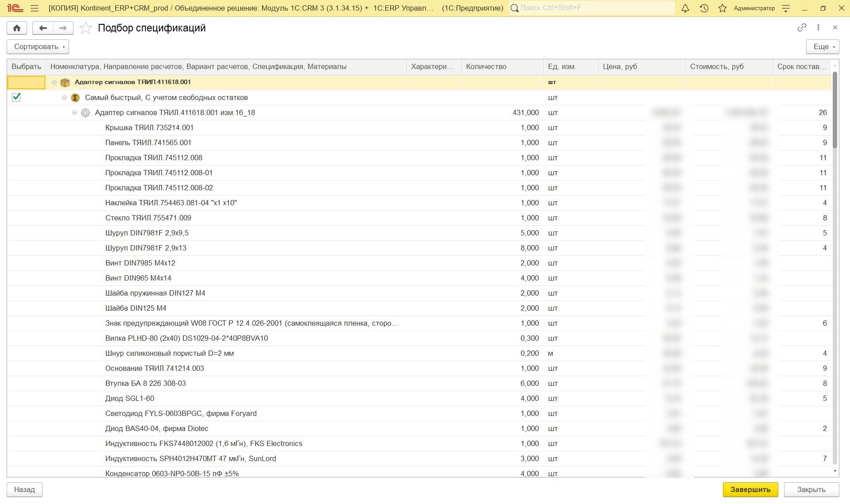Uncheck the Самый быстрый variant checkbox
The width and height of the screenshot is (850, 504).
tap(16, 97)
